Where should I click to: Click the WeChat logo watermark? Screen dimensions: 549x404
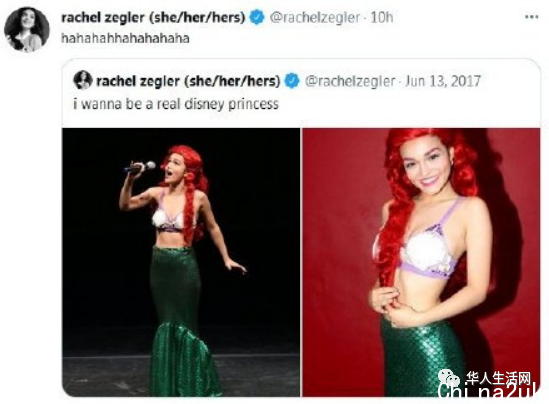449,378
